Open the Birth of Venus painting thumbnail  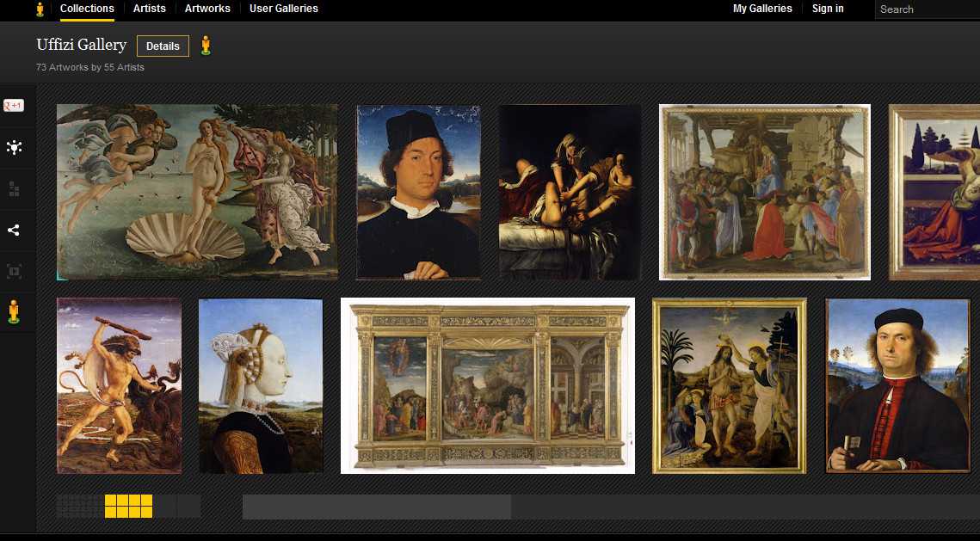[x=197, y=192]
